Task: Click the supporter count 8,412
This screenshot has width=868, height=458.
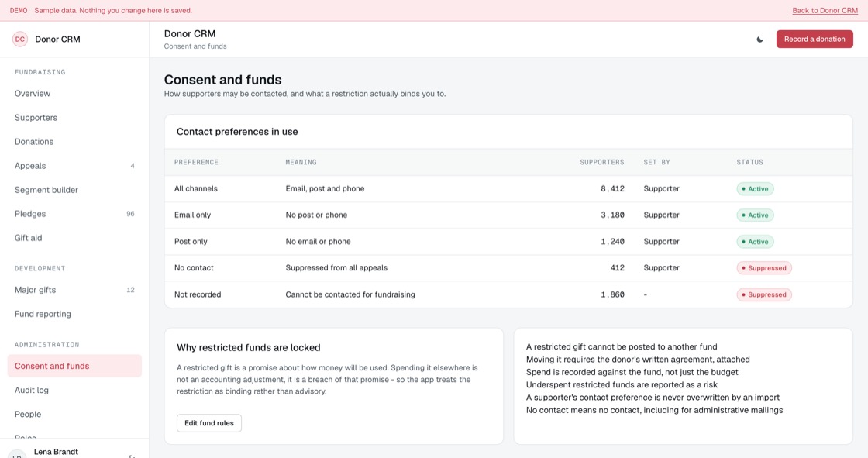Action: 612,189
